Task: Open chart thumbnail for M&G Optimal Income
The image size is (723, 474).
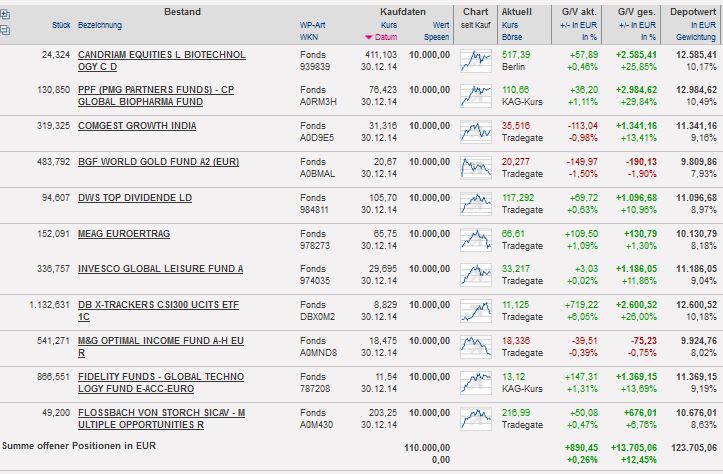Action: pos(475,348)
